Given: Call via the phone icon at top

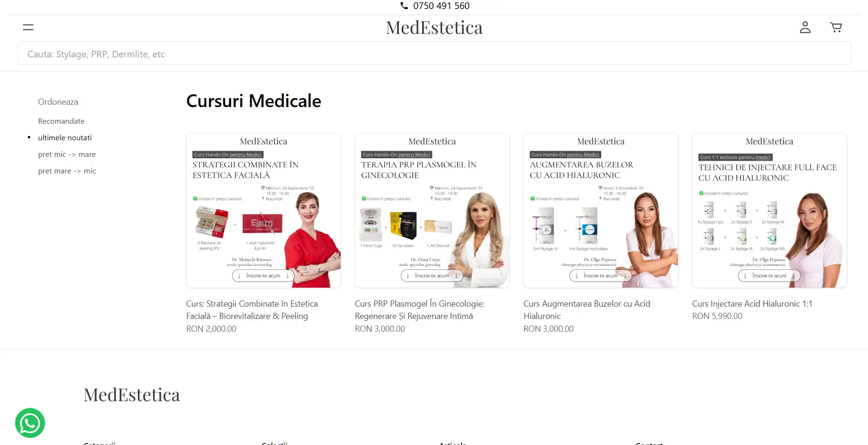Looking at the screenshot, I should [x=404, y=6].
